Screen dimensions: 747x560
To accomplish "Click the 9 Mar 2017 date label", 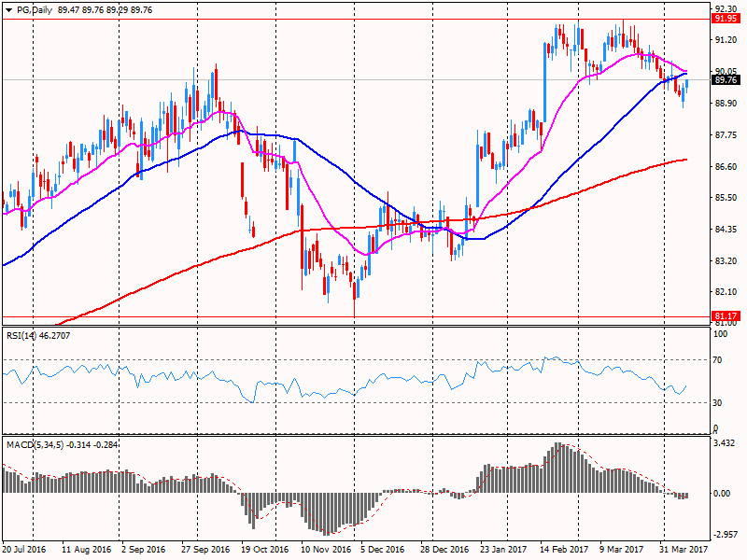I will click(x=621, y=549).
